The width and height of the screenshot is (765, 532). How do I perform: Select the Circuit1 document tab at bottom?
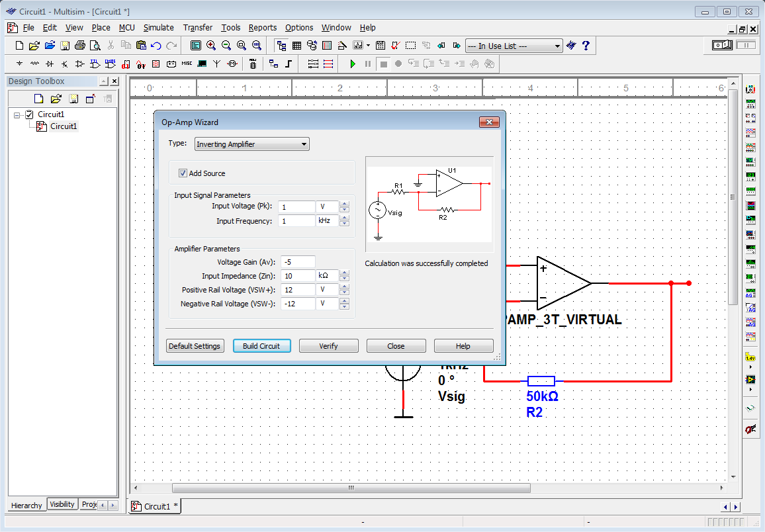(x=155, y=506)
